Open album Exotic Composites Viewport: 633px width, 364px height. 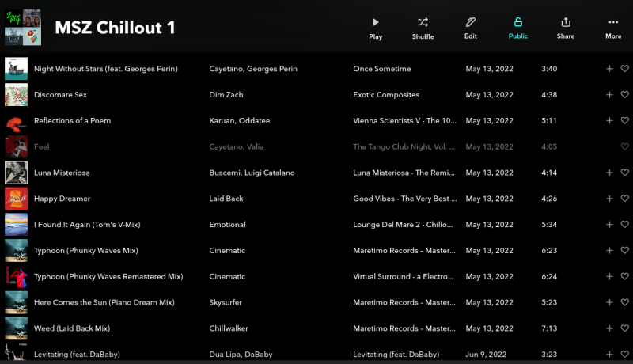coord(386,94)
